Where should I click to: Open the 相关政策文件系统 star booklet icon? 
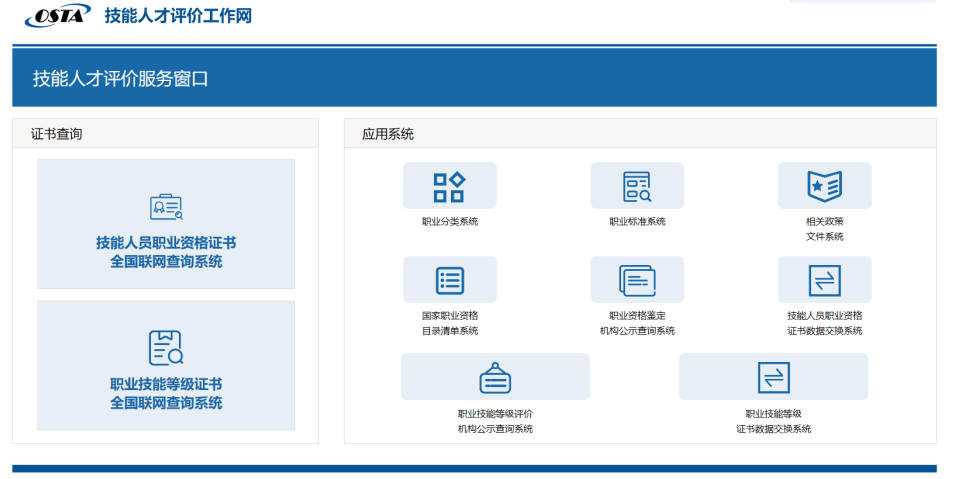coord(825,186)
